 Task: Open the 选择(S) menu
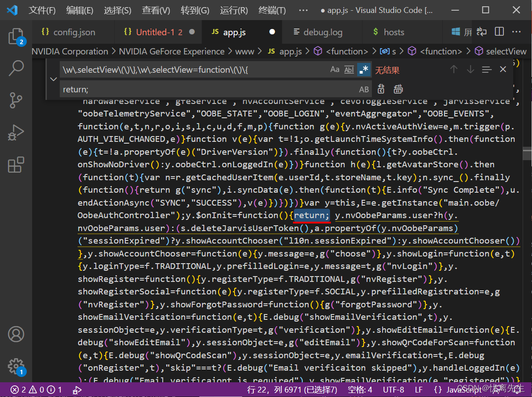(x=117, y=10)
